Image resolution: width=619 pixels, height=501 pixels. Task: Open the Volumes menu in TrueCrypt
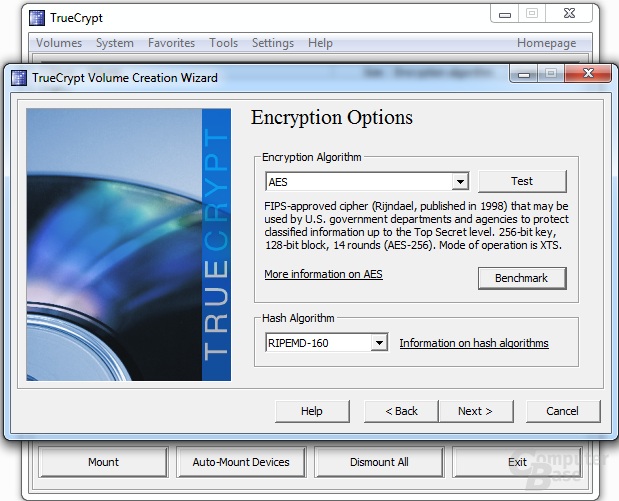coord(59,43)
